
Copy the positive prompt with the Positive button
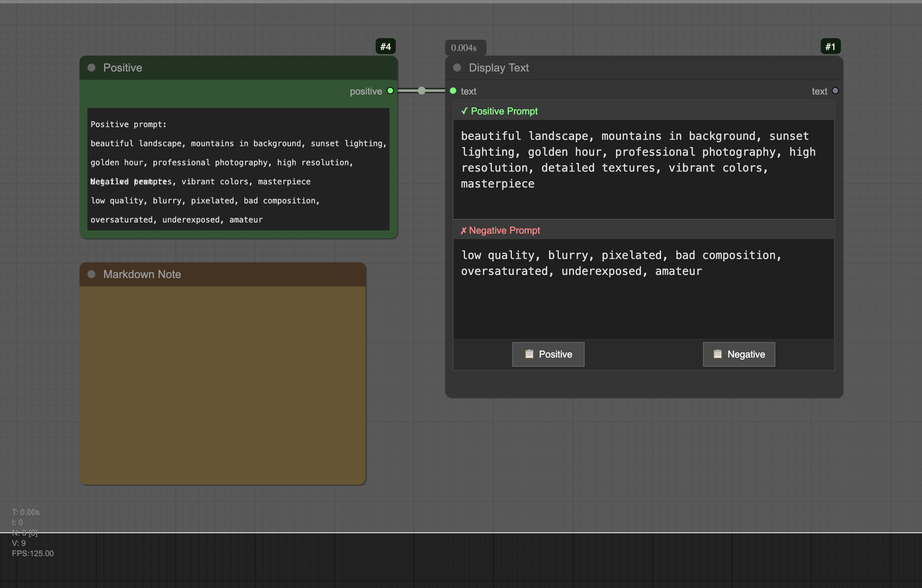548,354
